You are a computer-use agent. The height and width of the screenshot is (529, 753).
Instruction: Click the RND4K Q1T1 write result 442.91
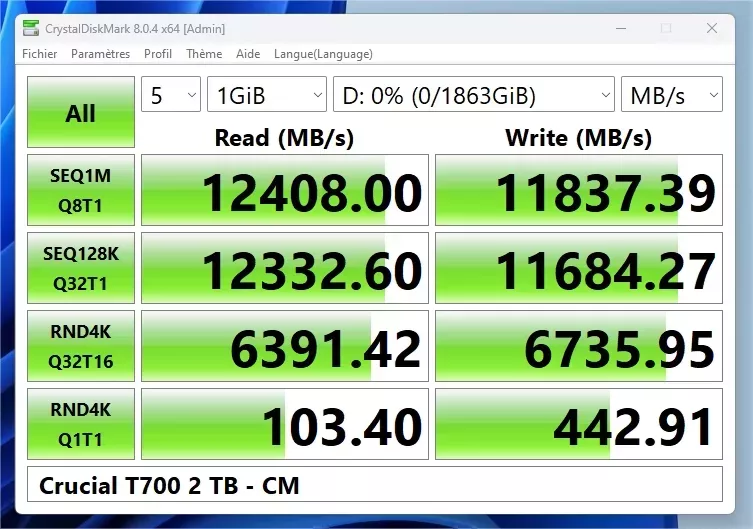579,424
